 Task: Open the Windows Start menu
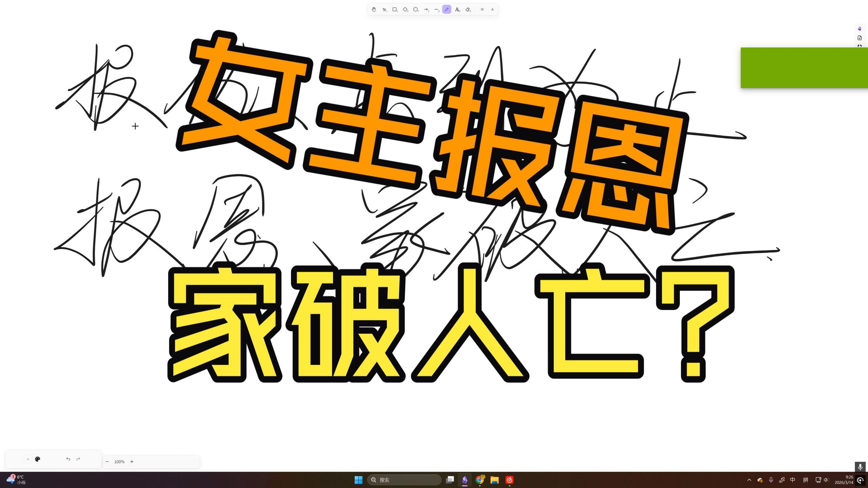pos(358,480)
